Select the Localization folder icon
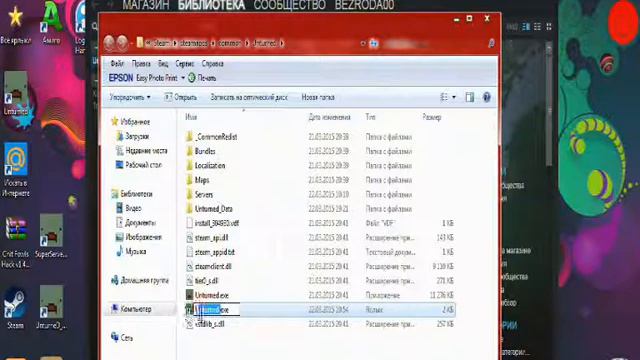This screenshot has width=640, height=360. [x=189, y=166]
